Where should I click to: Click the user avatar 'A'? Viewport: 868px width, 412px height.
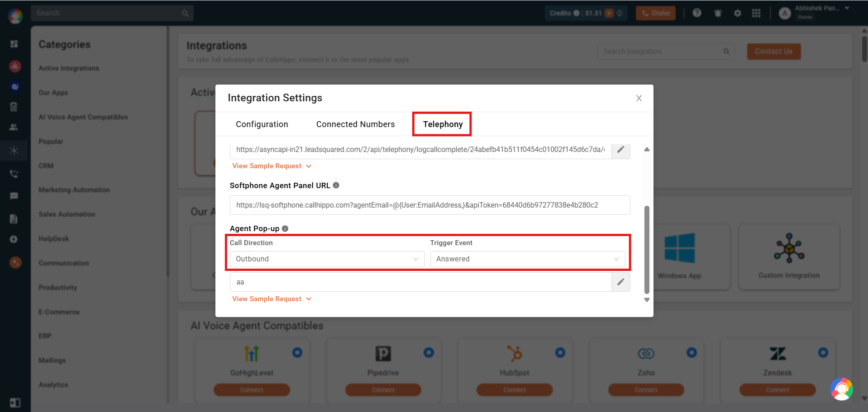click(x=785, y=13)
